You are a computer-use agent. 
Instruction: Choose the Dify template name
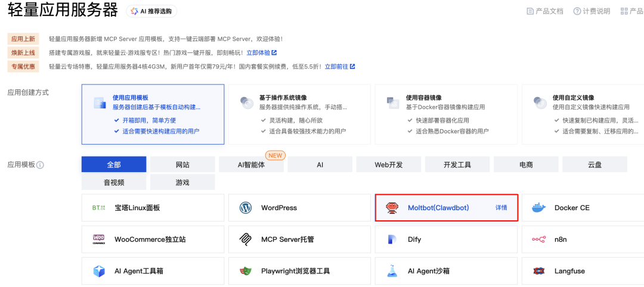(x=414, y=239)
